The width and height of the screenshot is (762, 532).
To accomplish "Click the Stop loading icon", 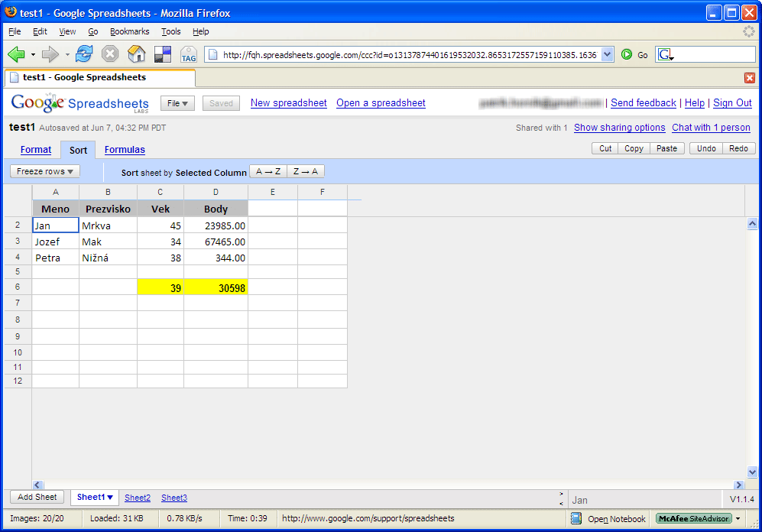I will tap(110, 54).
